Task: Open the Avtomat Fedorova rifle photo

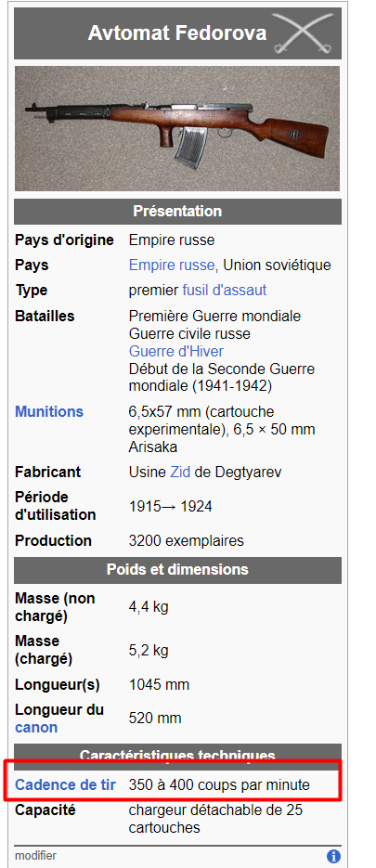Action: click(x=177, y=128)
